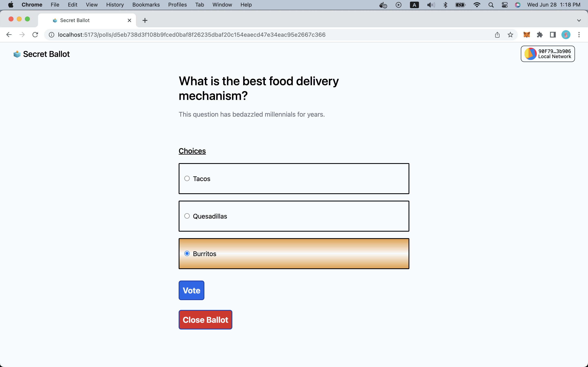Click the profile avatar icon in toolbar
The width and height of the screenshot is (588, 367).
pos(566,35)
